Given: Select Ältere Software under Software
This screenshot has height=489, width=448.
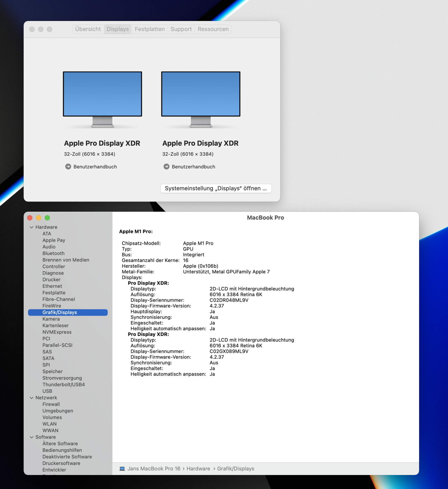Looking at the screenshot, I should (60, 444).
